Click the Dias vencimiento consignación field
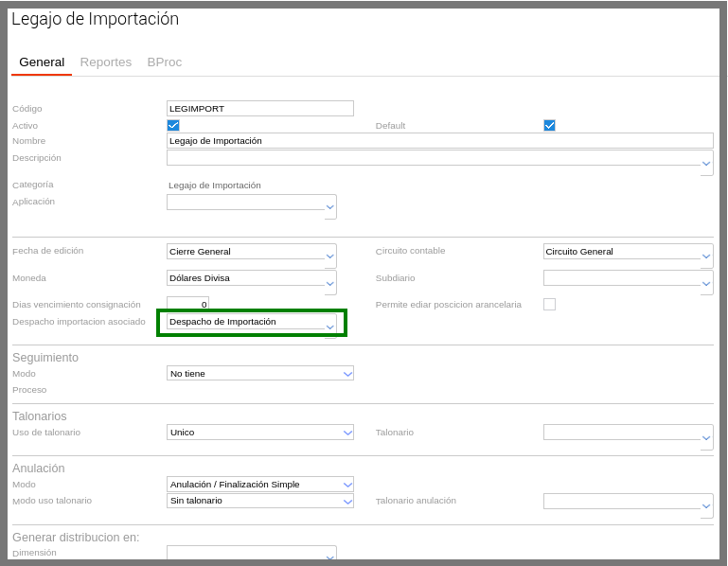Screen dimensions: 728x566 point(187,304)
